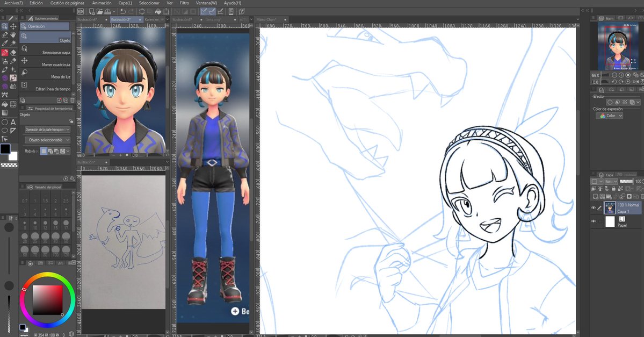Screen dimensions: 644x337
Task: Expand selection mode options arrow
Action: coord(68,151)
